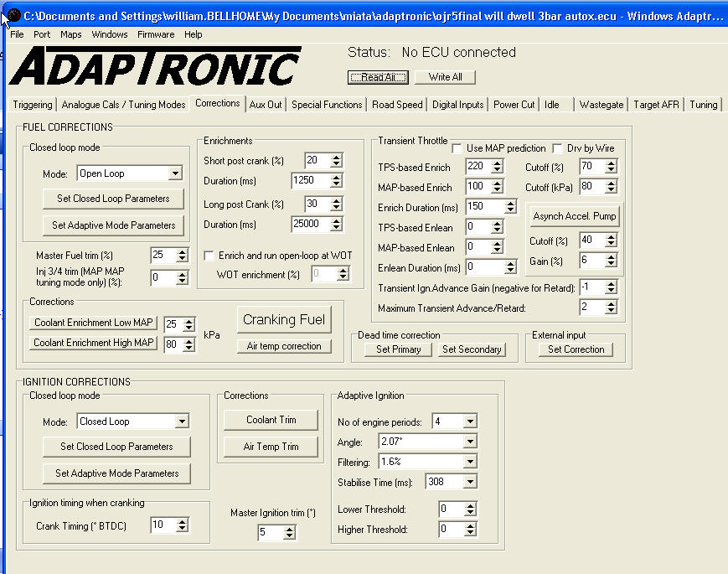The image size is (728, 574).
Task: Open Cranking Fuel settings
Action: [x=284, y=319]
